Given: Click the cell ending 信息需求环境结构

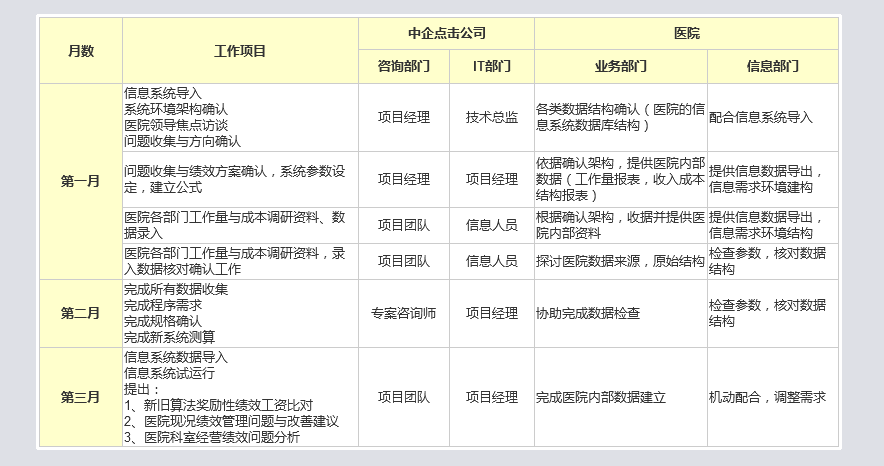Looking at the screenshot, I should click(x=773, y=225).
